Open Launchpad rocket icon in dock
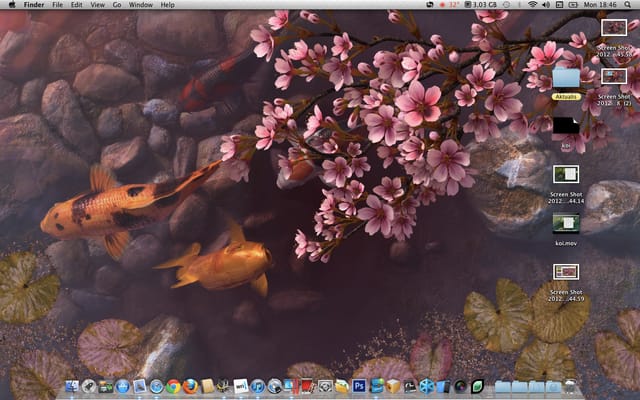Viewport: 640px width, 400px height. coord(89,386)
